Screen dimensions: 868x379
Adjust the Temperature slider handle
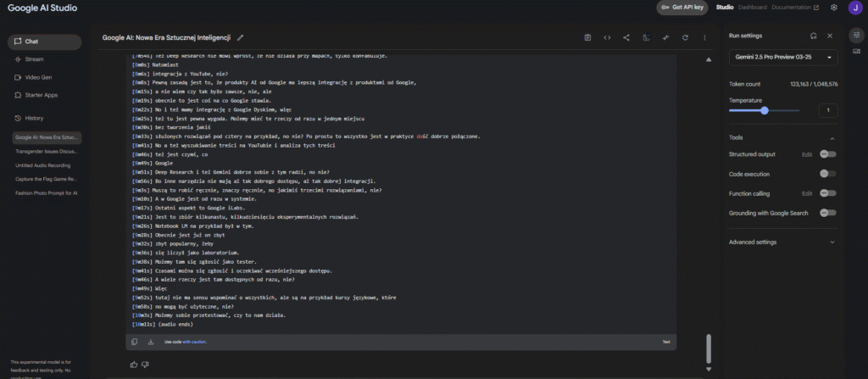click(765, 110)
